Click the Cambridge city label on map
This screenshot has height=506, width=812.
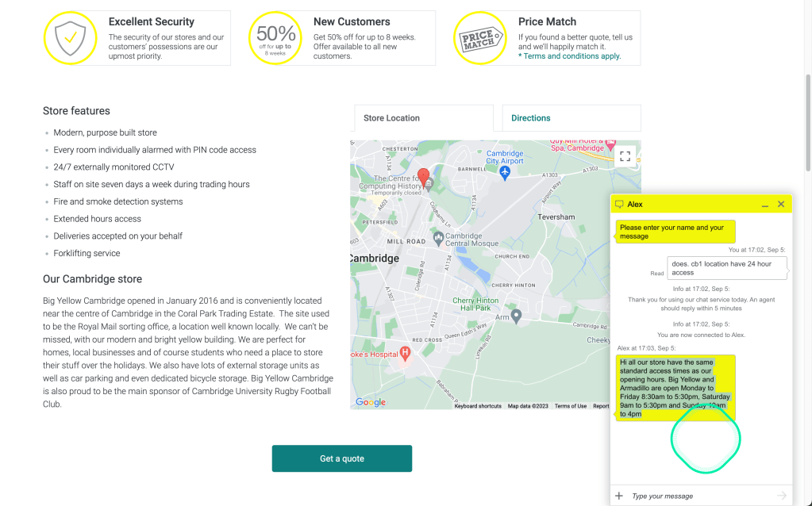(375, 259)
